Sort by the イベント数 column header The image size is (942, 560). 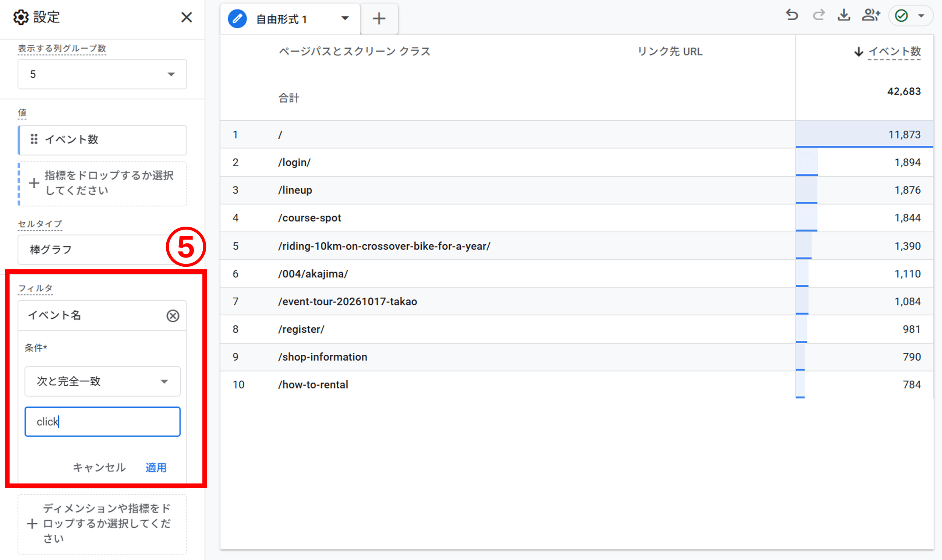click(894, 51)
